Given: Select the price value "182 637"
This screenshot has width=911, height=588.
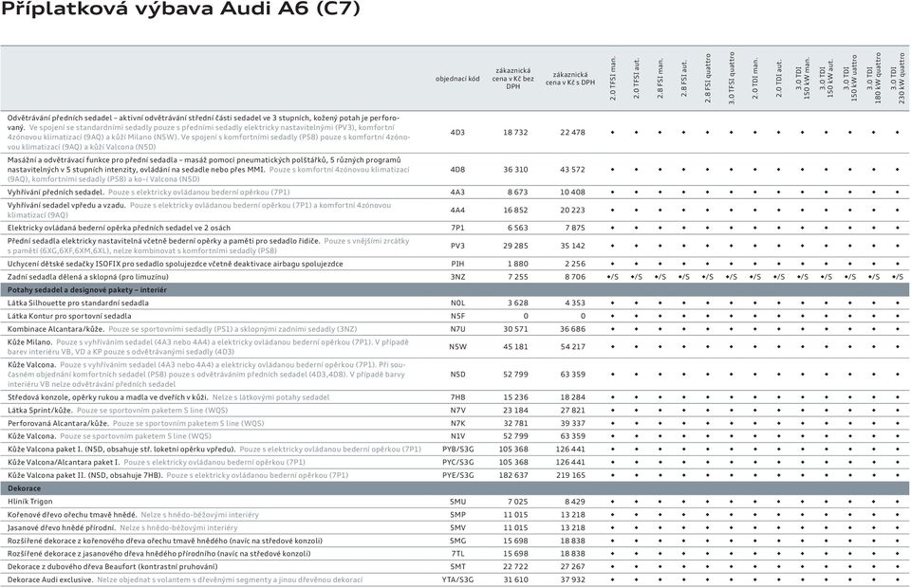Looking at the screenshot, I should pos(513,475).
